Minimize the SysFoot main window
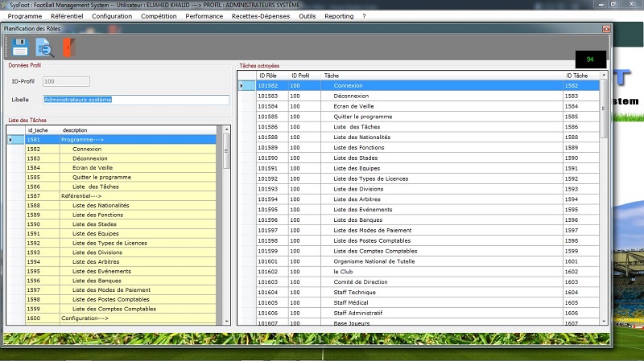Screen dimensions: 644x361 click(x=601, y=4)
